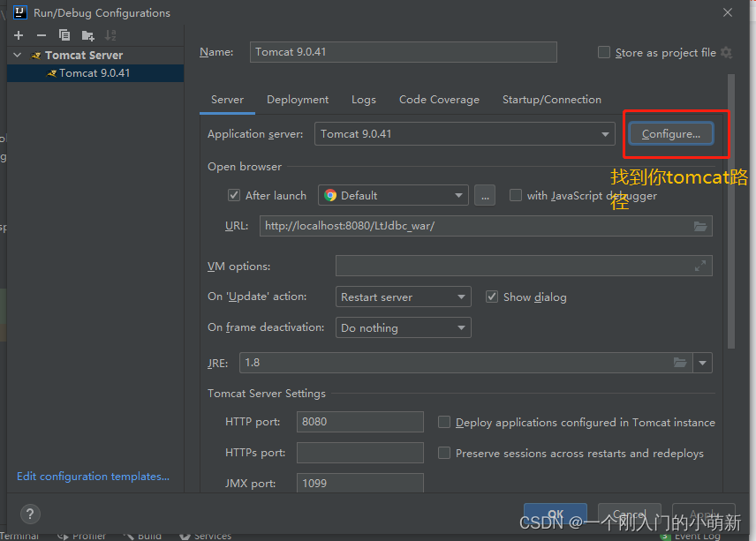
Task: Click the Name input field
Action: (403, 52)
